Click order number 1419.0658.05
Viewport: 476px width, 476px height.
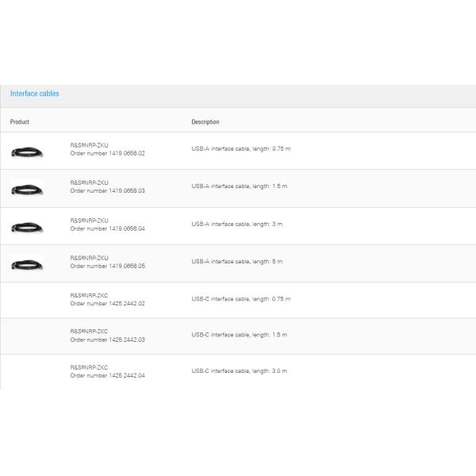107,266
